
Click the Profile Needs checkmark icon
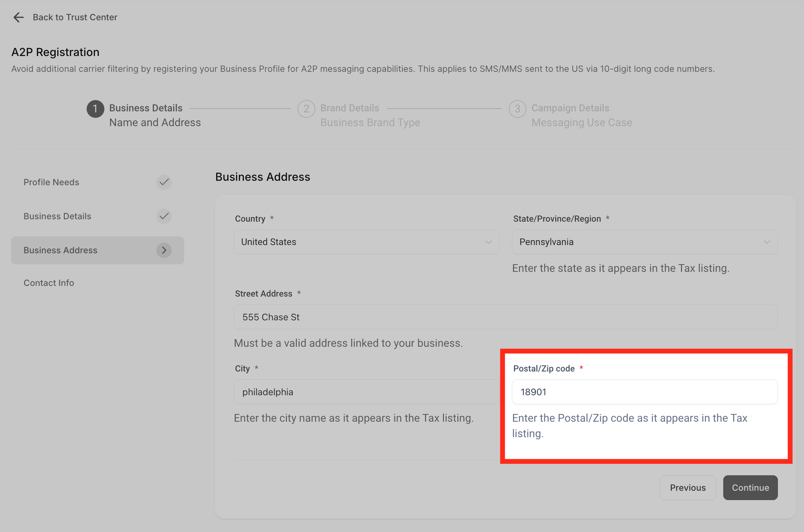164,182
